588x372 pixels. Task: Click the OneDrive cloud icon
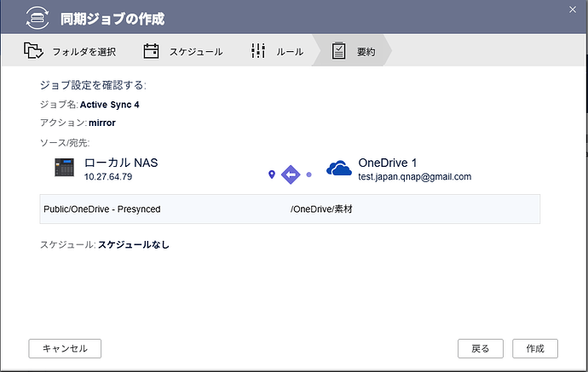point(339,169)
